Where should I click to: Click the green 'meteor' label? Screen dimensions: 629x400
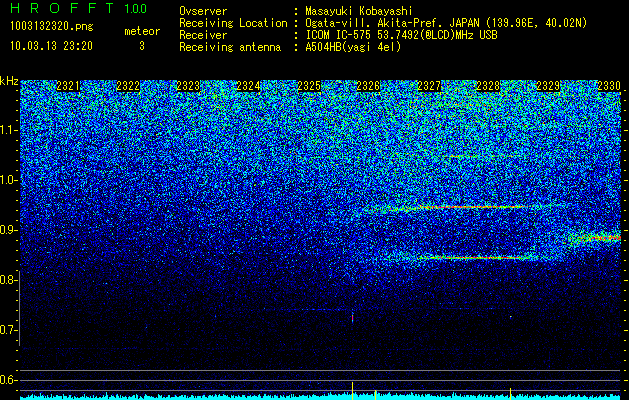point(142,31)
